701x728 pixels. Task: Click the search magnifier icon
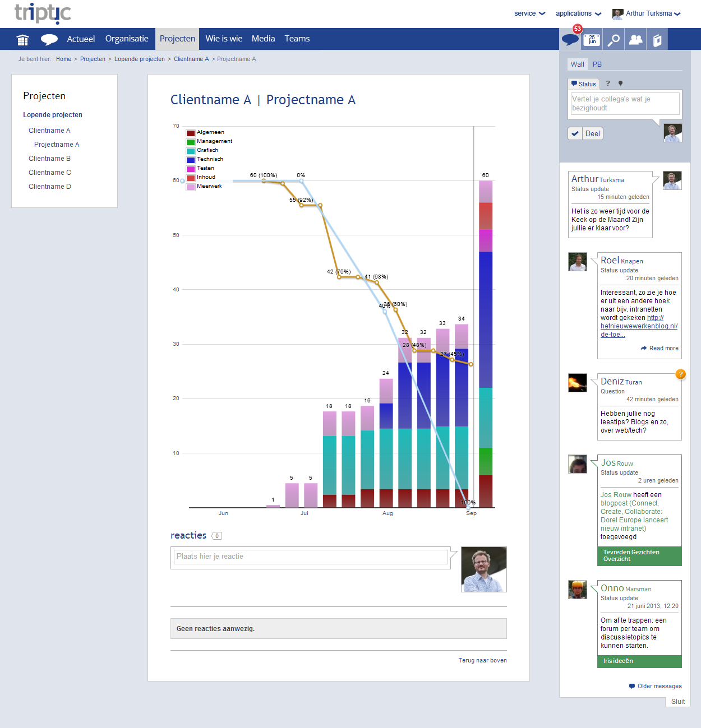point(614,39)
